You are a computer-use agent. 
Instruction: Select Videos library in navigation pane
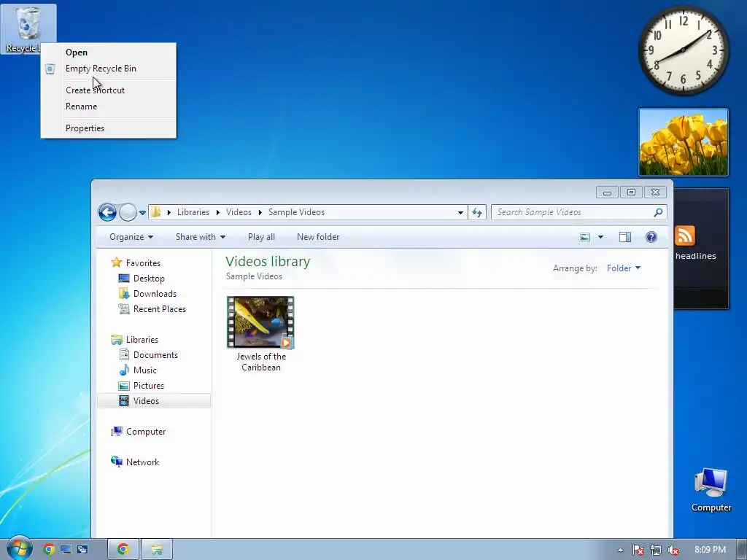tap(154, 401)
